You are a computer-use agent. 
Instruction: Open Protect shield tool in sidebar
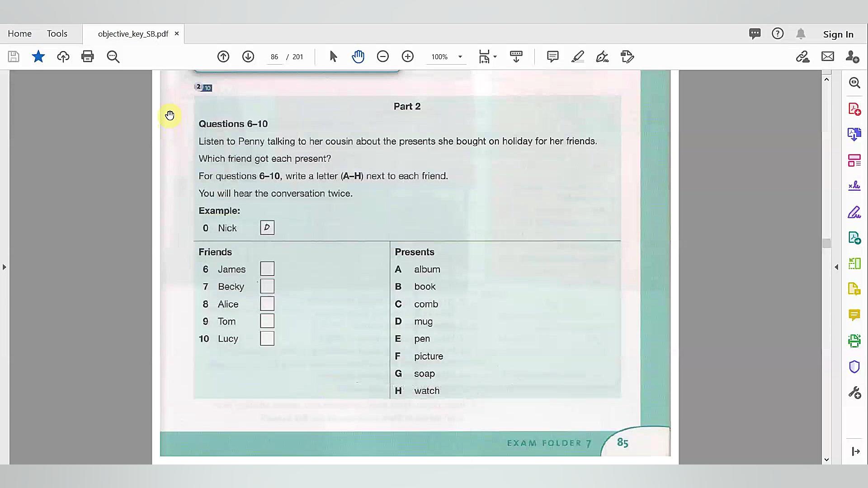(x=854, y=366)
